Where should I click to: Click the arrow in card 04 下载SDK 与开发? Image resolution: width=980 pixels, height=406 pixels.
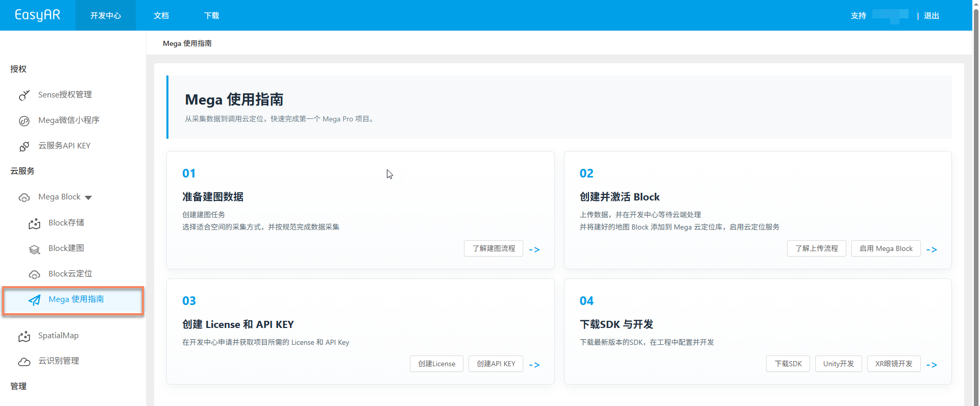tap(932, 365)
